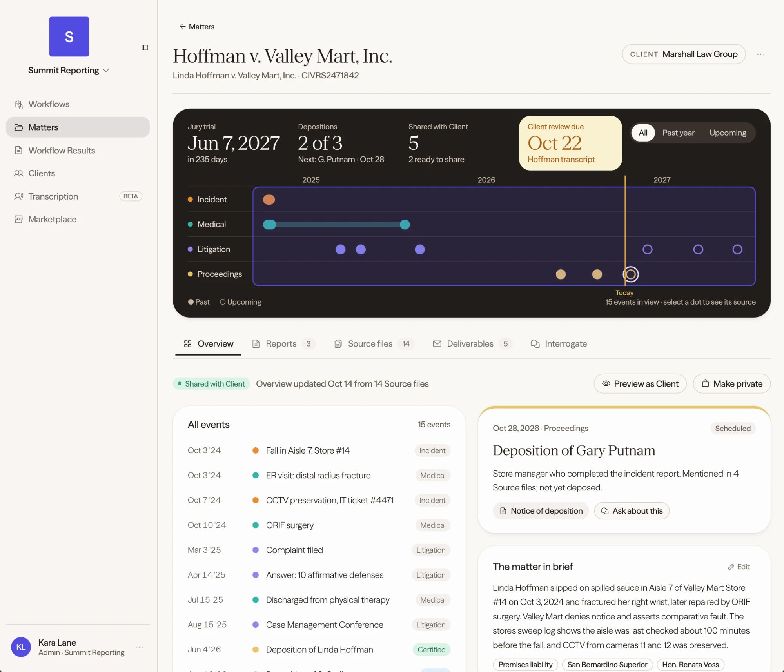This screenshot has height=672, width=784.
Task: Click the Medical range end dot
Action: pyautogui.click(x=405, y=225)
